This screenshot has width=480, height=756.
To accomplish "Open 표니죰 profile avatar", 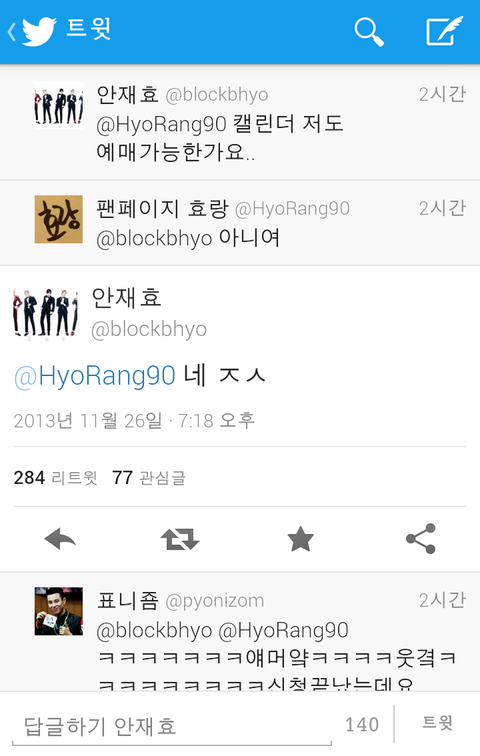I will [58, 611].
